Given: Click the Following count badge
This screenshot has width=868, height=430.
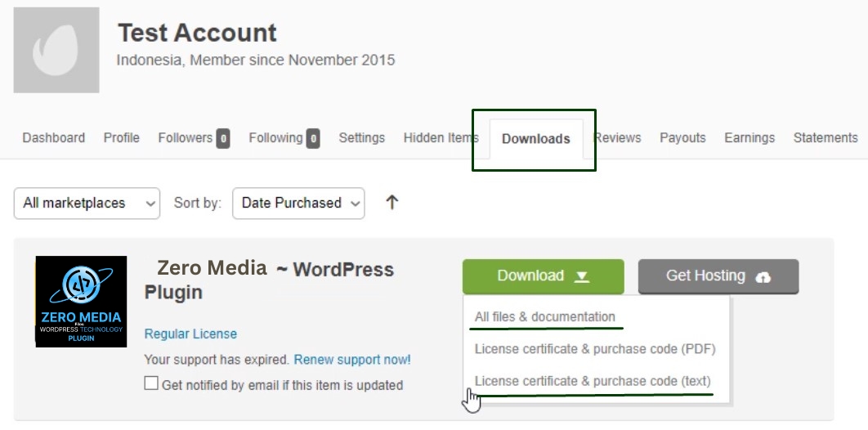Looking at the screenshot, I should [313, 138].
